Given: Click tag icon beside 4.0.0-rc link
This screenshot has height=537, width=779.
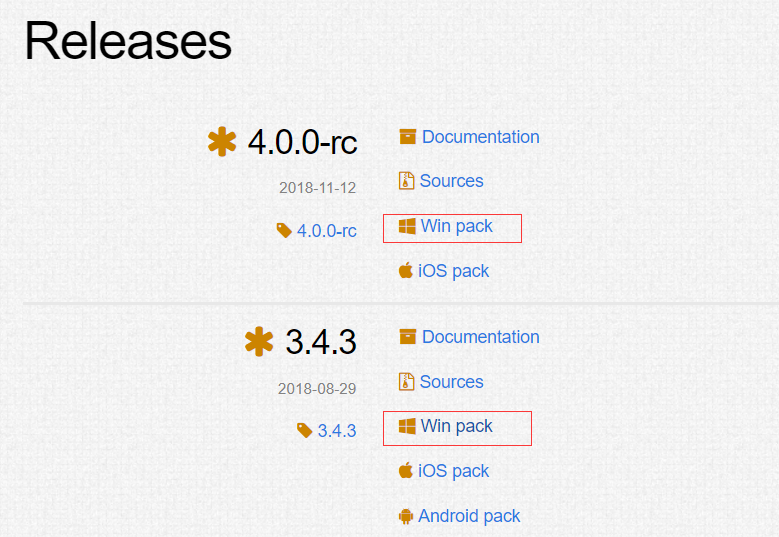Looking at the screenshot, I should (x=284, y=230).
